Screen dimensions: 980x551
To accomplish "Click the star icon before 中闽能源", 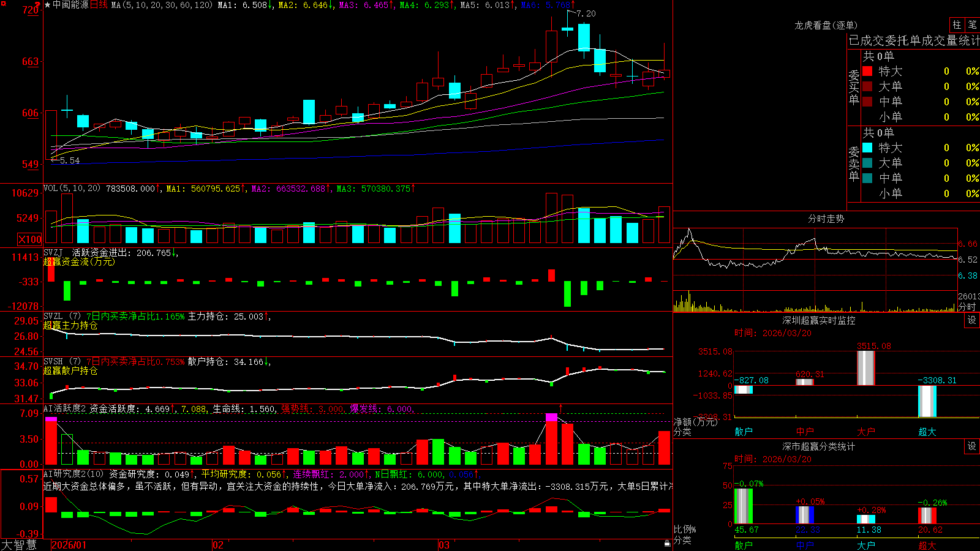I will [47, 5].
